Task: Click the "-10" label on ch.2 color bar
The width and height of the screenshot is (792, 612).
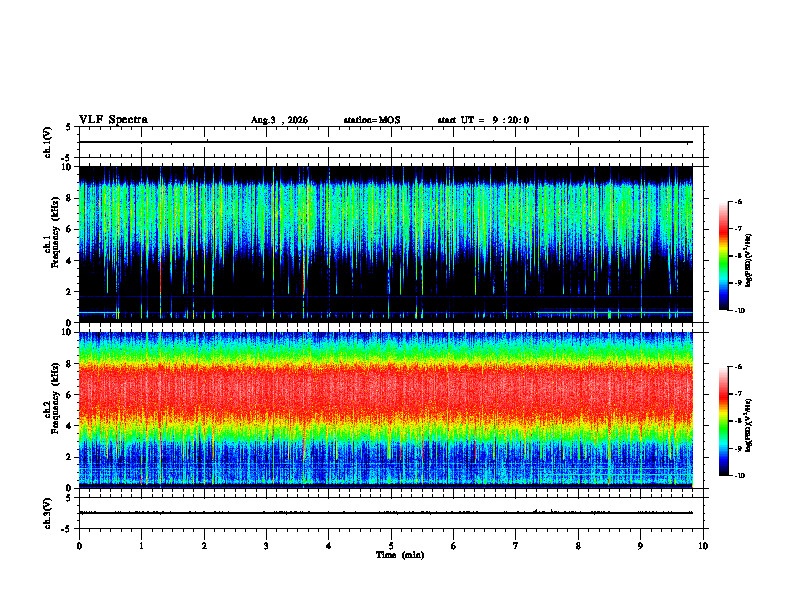Action: point(739,476)
